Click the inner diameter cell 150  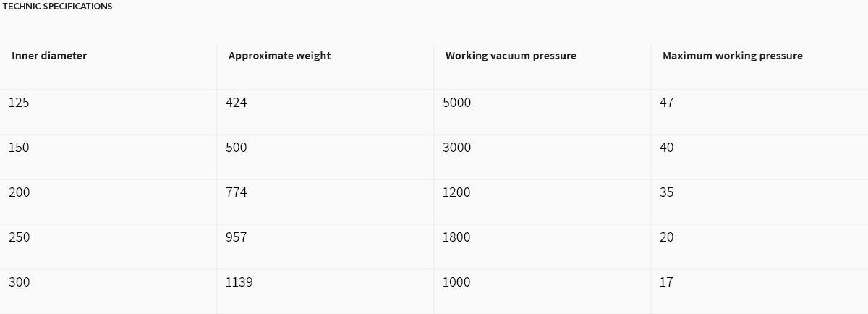point(19,148)
